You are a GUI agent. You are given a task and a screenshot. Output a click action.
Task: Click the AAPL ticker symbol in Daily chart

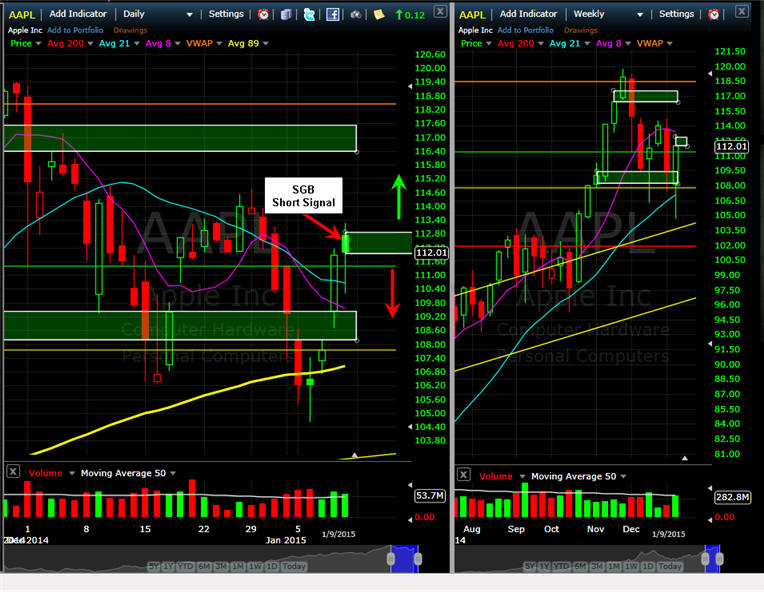tap(22, 15)
